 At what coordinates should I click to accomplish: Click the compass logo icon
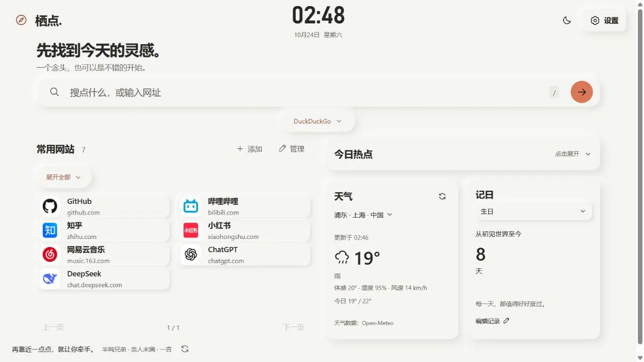[x=21, y=20]
